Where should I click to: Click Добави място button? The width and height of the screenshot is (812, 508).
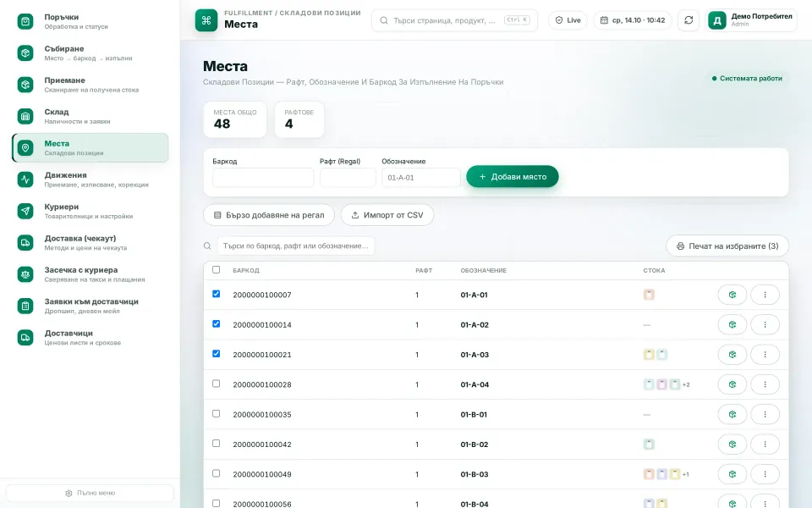click(513, 177)
